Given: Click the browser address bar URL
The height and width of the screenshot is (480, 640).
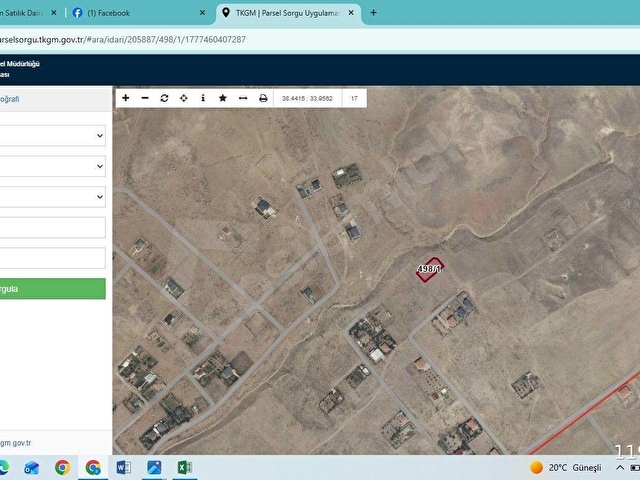Looking at the screenshot, I should pyautogui.click(x=122, y=40).
